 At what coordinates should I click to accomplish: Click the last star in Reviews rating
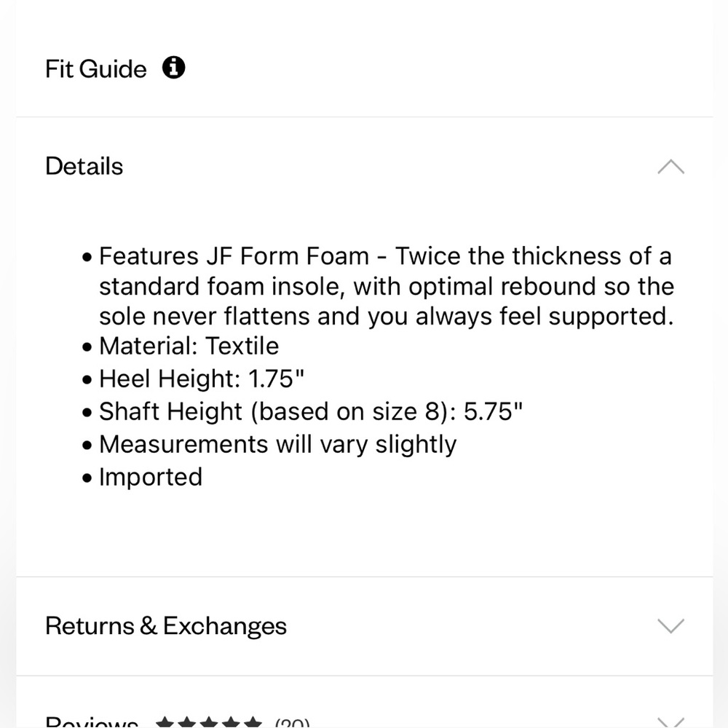(253, 722)
